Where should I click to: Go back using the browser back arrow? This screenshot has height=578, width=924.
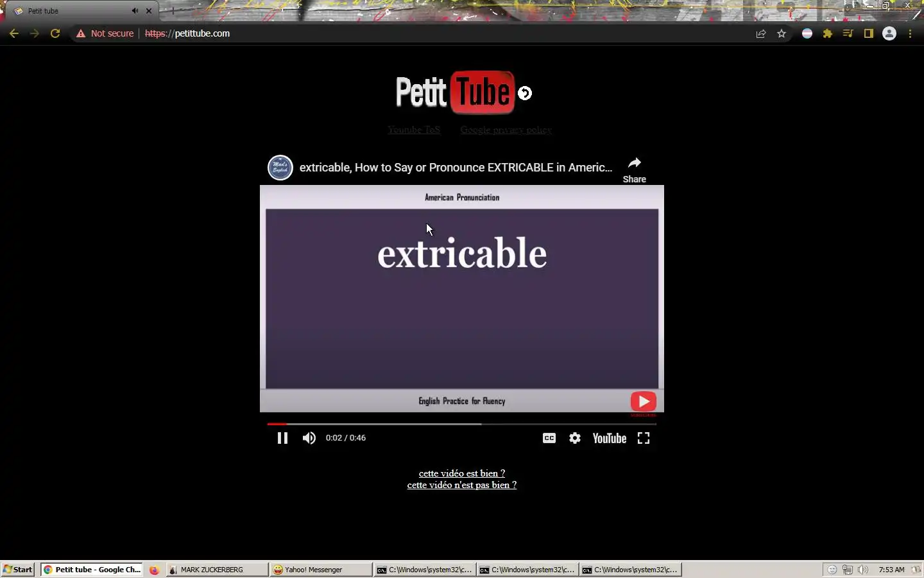click(x=14, y=33)
